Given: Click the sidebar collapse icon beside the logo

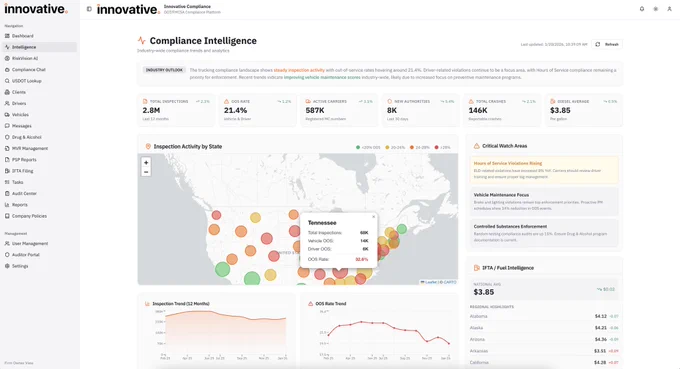Looking at the screenshot, I should [89, 9].
